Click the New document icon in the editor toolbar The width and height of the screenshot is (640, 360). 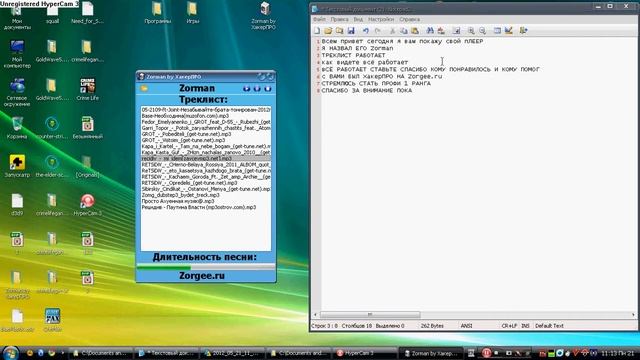[317, 31]
